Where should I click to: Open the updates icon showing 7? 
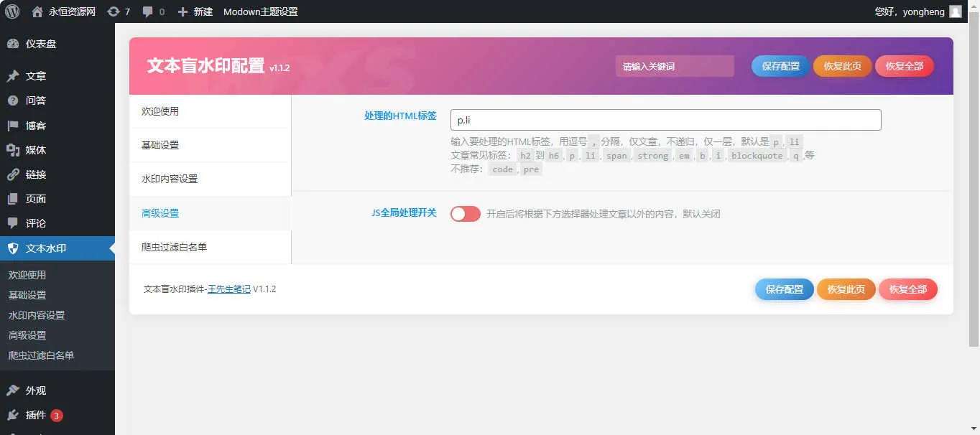pos(116,11)
